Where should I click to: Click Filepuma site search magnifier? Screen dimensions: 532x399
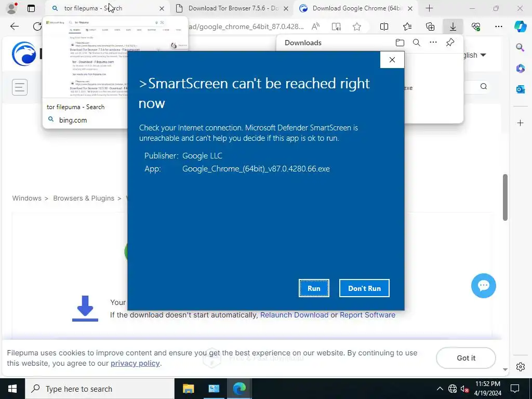click(x=484, y=86)
